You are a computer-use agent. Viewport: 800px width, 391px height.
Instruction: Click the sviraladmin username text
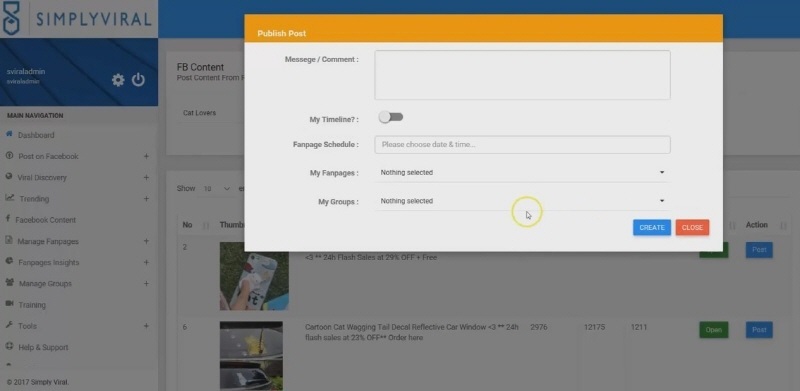(26, 71)
